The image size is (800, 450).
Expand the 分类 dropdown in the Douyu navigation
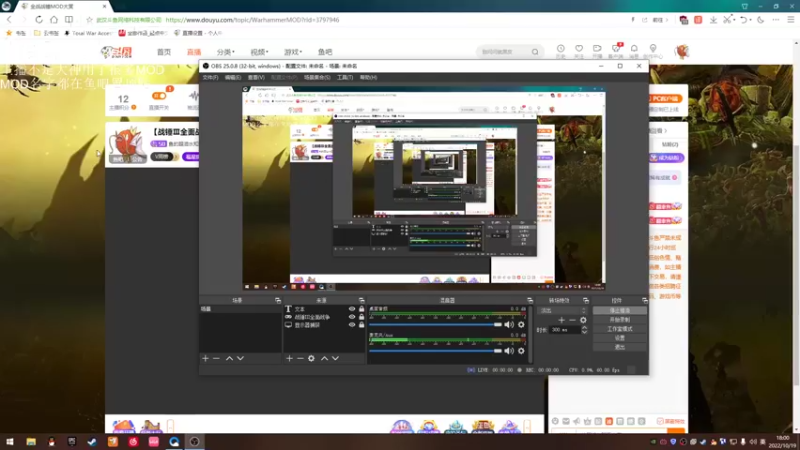click(226, 52)
